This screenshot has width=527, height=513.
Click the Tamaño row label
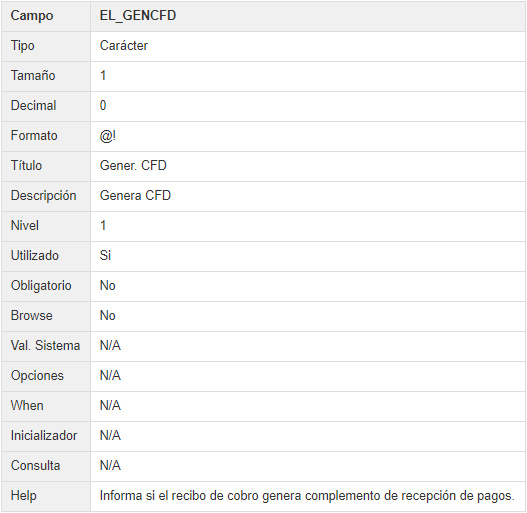[33, 76]
